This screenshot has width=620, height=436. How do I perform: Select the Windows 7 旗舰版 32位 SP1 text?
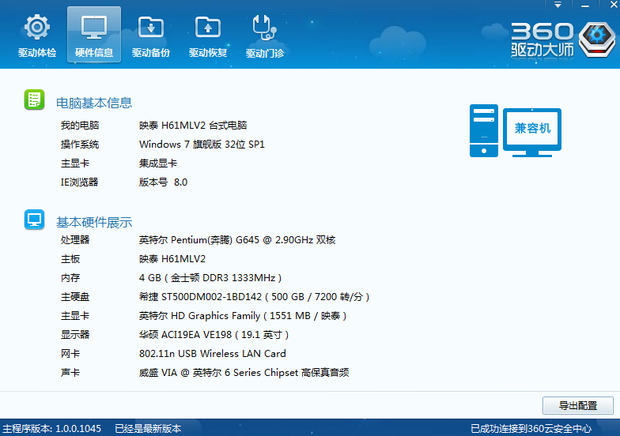pyautogui.click(x=202, y=144)
